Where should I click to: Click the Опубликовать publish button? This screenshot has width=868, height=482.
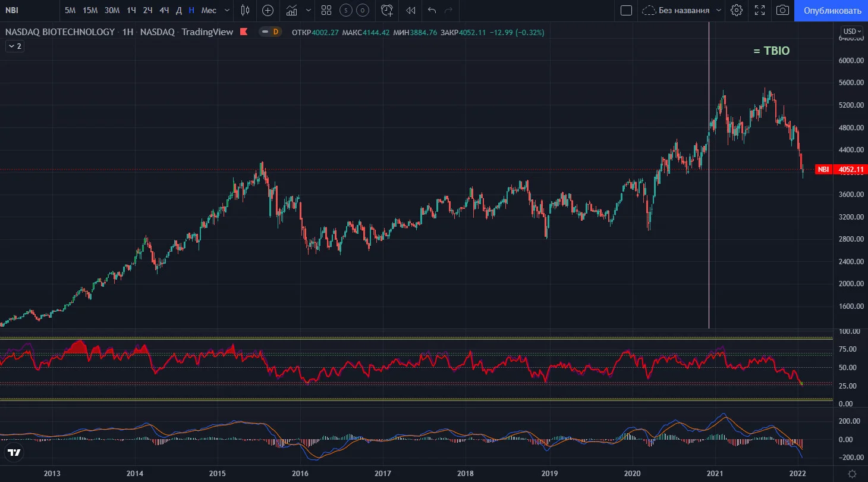click(x=831, y=11)
